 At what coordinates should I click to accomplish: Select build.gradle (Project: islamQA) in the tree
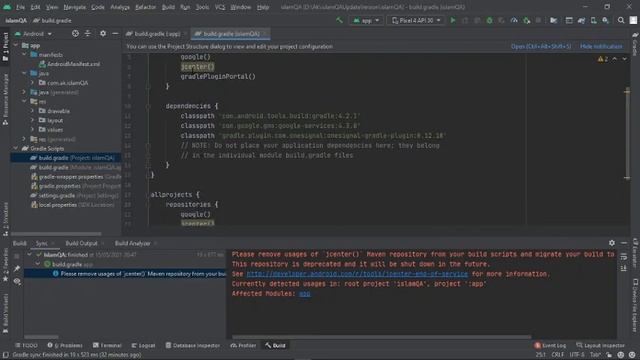pos(66,158)
